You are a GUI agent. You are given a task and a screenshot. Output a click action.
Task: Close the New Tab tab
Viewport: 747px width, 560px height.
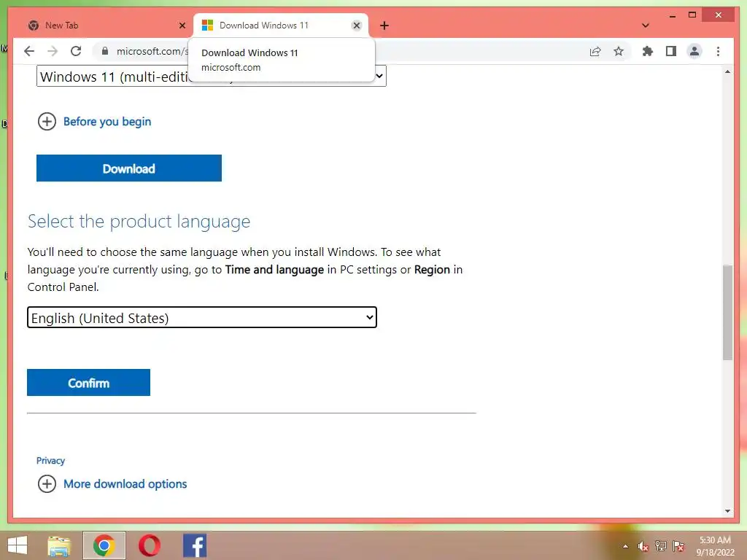click(182, 26)
